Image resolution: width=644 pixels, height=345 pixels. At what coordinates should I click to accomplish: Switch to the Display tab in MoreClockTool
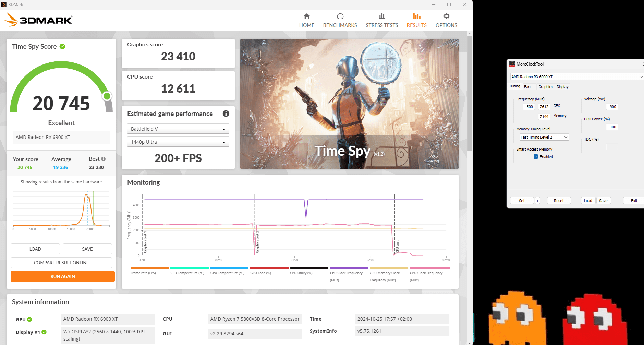coord(562,87)
